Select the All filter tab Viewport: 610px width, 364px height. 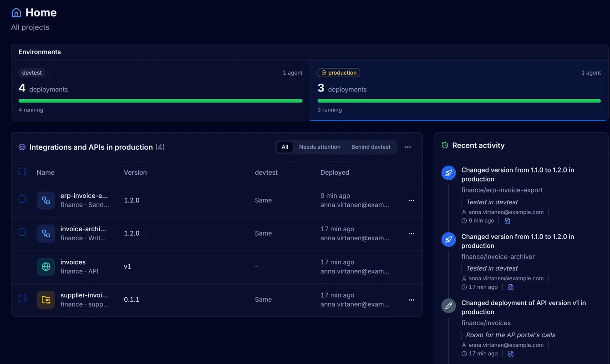point(285,147)
